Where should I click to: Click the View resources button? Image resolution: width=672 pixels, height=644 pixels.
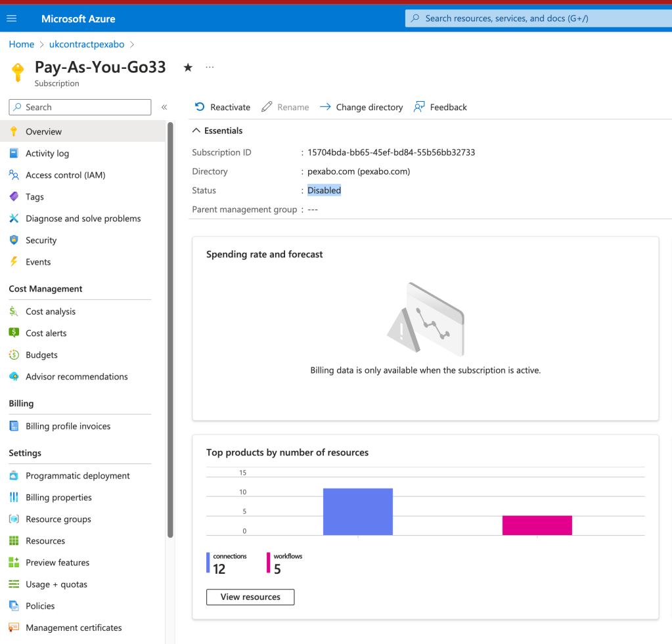[x=250, y=597]
